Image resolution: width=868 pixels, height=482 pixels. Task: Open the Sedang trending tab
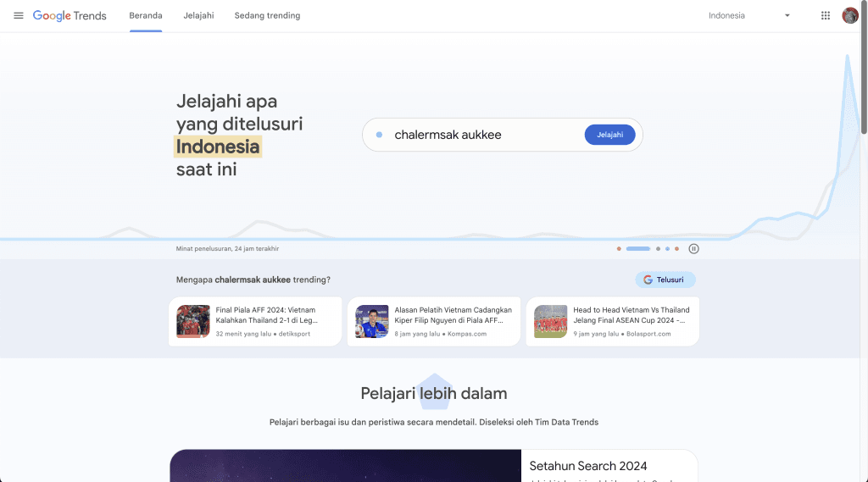click(x=267, y=15)
